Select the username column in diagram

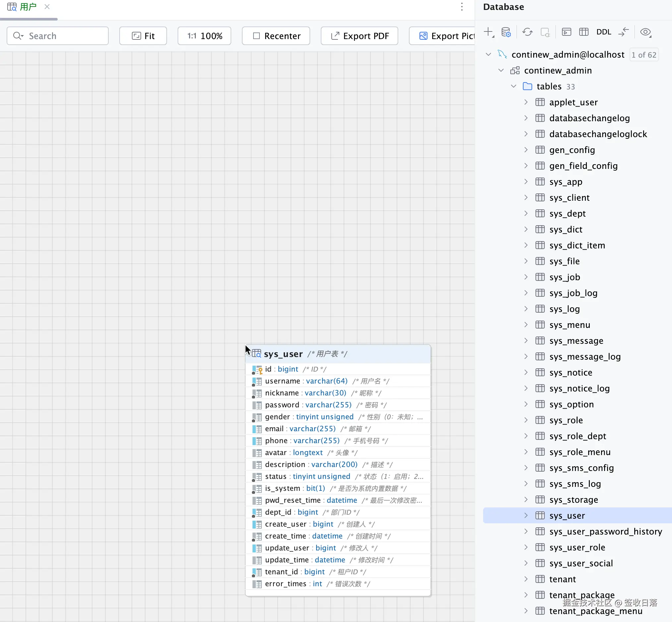pyautogui.click(x=338, y=381)
